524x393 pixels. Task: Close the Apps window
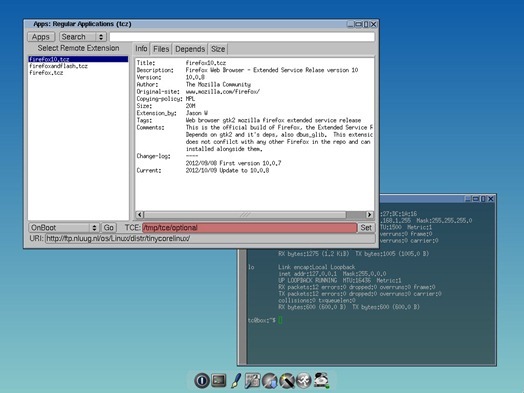[374, 24]
